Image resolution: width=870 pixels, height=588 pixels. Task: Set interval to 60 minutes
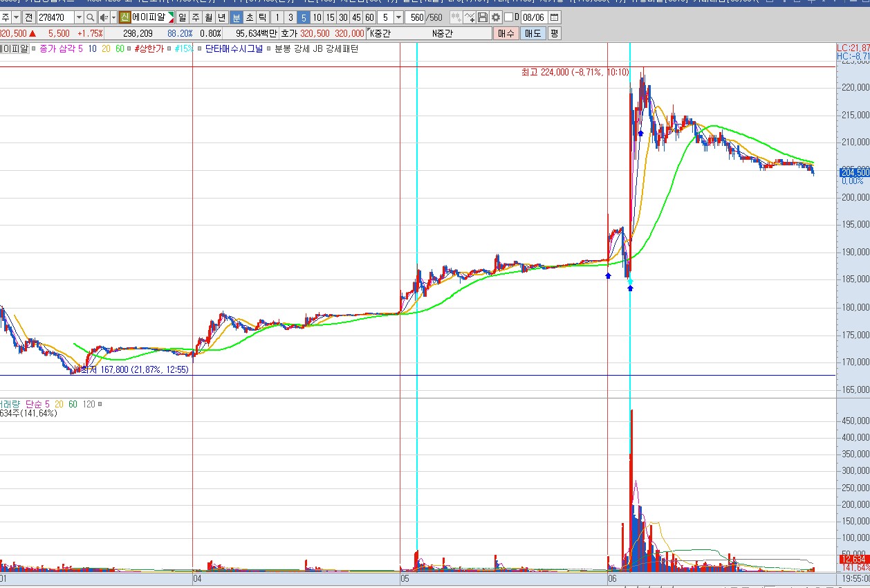click(369, 17)
